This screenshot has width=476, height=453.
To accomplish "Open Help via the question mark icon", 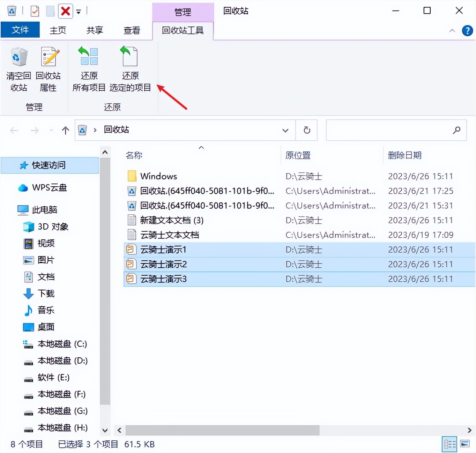I will pos(467,31).
